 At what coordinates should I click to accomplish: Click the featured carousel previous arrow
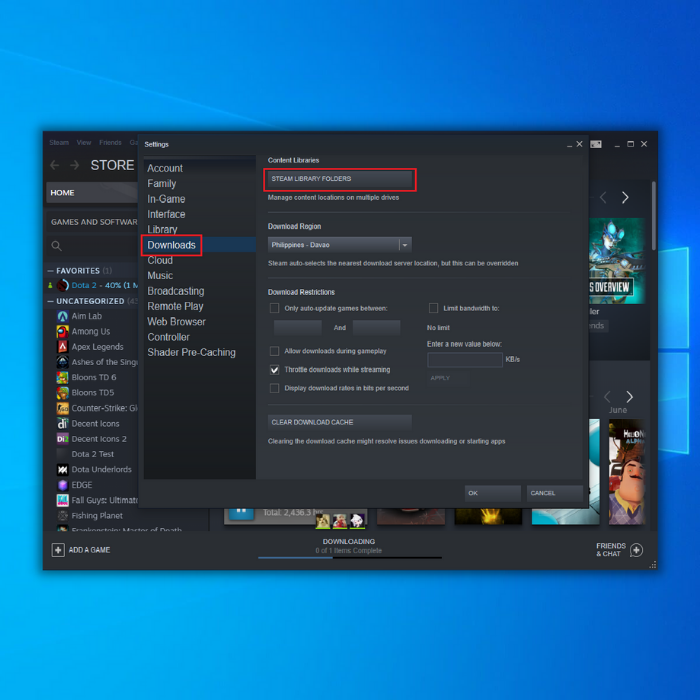point(603,197)
